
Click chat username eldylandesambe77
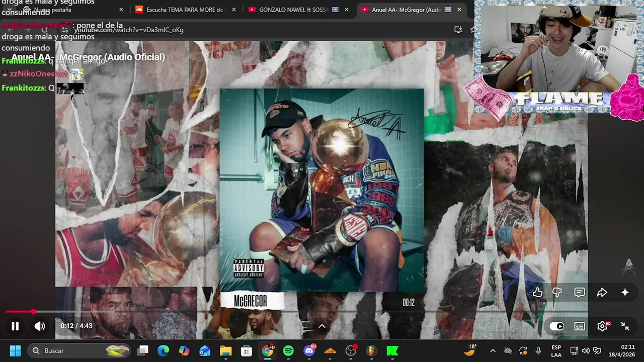pyautogui.click(x=37, y=25)
